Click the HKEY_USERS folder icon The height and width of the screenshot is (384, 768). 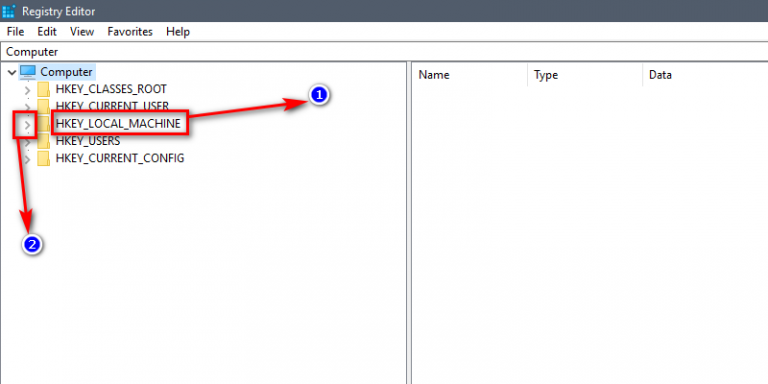44,141
